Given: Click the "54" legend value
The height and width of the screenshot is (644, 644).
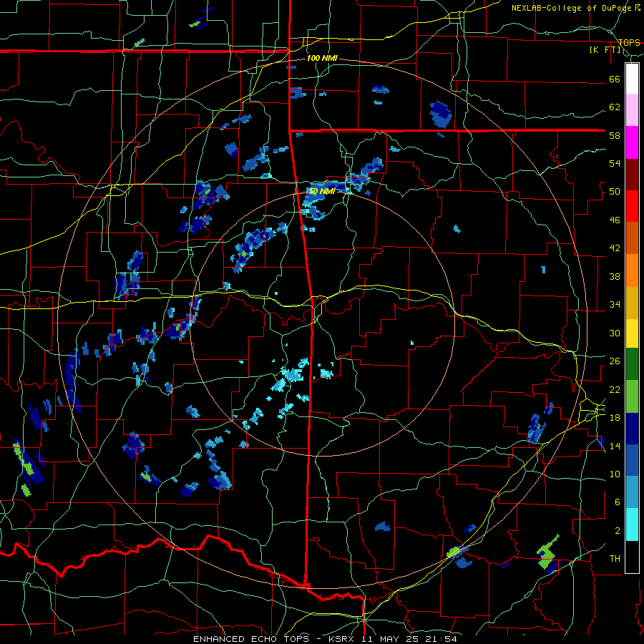Looking at the screenshot, I should coord(615,163).
